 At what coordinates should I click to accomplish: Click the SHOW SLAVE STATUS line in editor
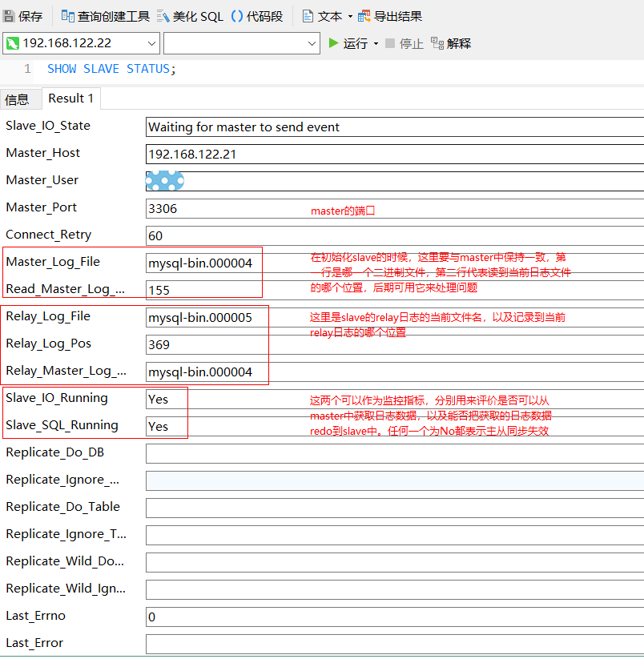coord(111,69)
